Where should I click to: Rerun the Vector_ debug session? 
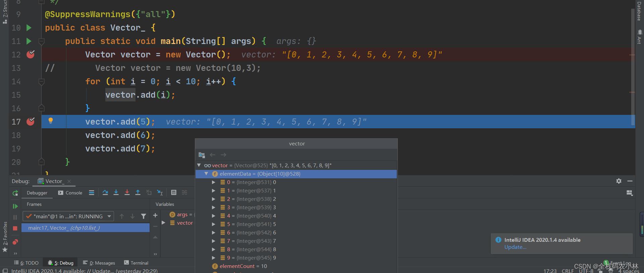[15, 193]
